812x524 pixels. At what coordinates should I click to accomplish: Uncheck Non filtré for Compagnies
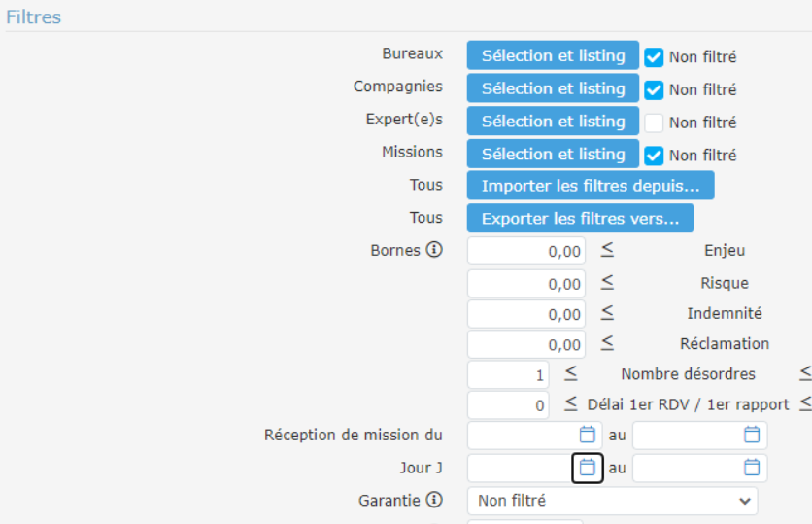(654, 90)
